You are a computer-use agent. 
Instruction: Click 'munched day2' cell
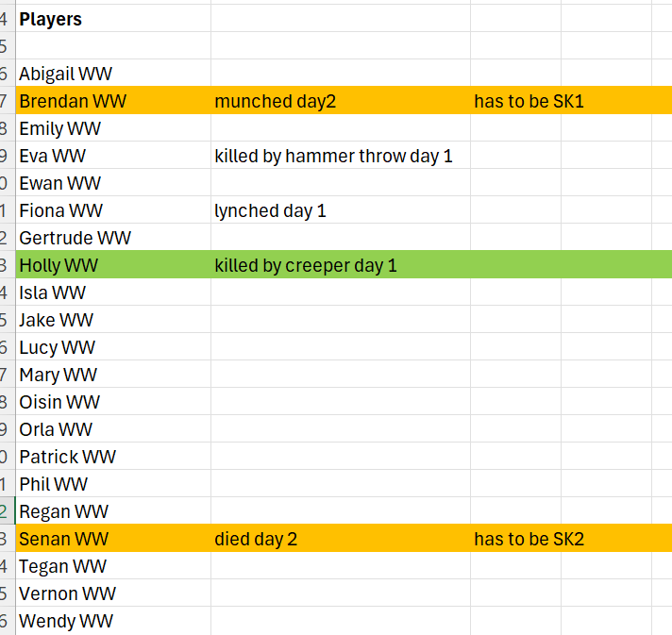pos(275,101)
